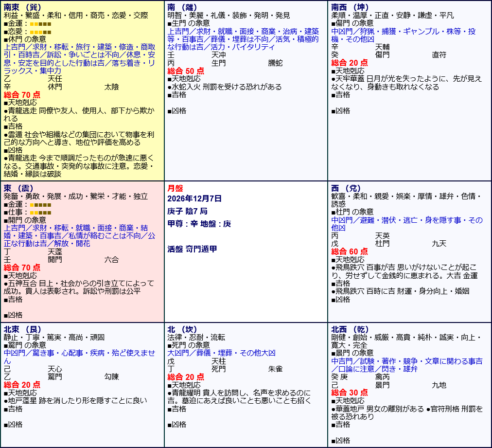Click the 総合 70 点 score in 南東 cell
Image resolution: width=492 pixels, height=448 pixels.
click(x=22, y=94)
